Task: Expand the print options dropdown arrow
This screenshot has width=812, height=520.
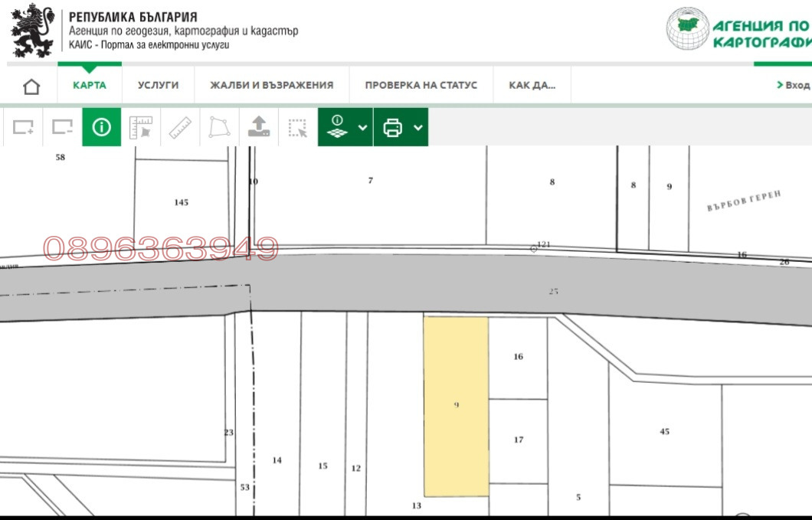Action: point(417,127)
